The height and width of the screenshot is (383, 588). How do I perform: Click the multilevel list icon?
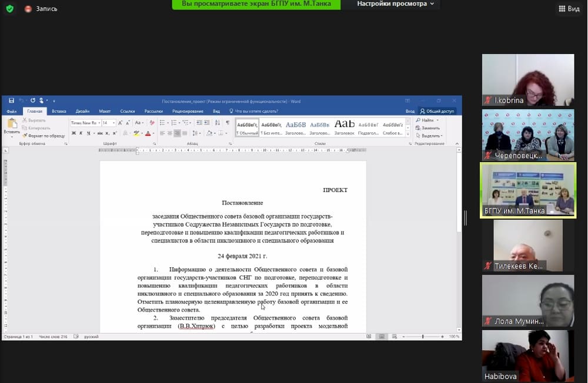click(185, 123)
